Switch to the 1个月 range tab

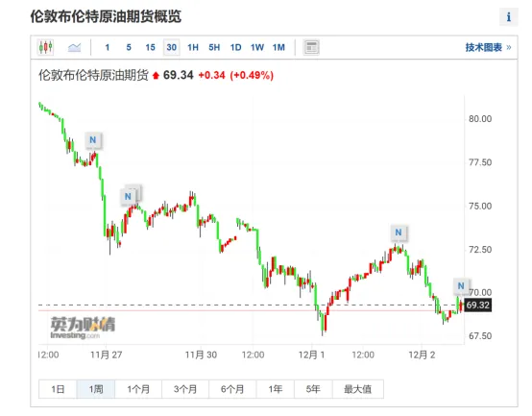(138, 389)
